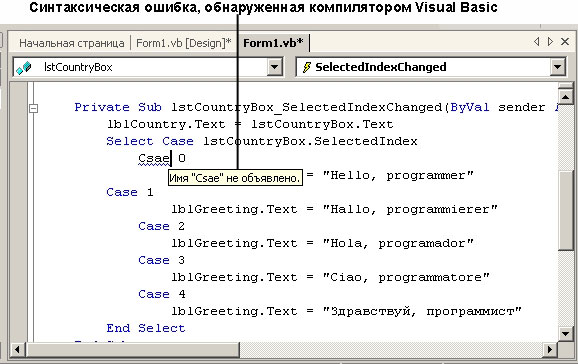Click the ByVal keyword
578x364 pixels.
click(470, 107)
